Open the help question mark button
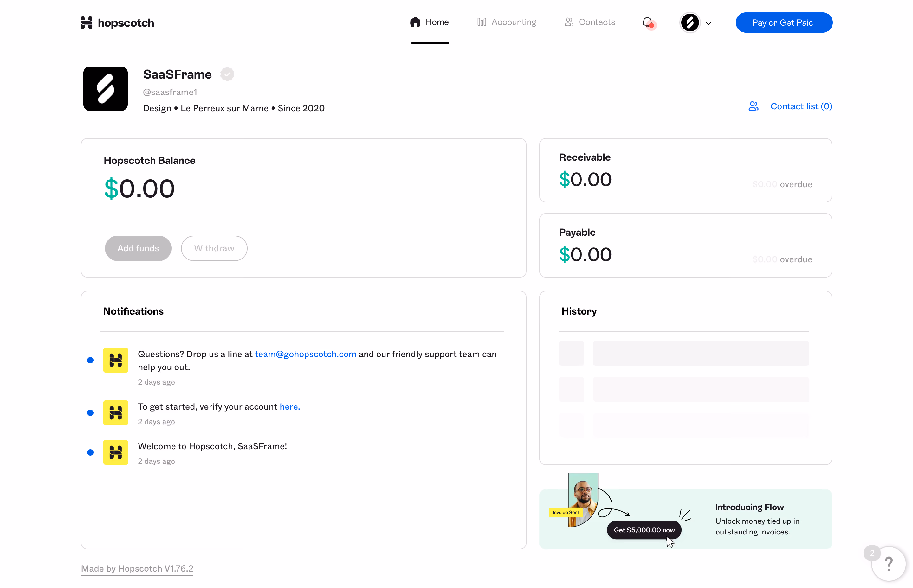 click(889, 564)
